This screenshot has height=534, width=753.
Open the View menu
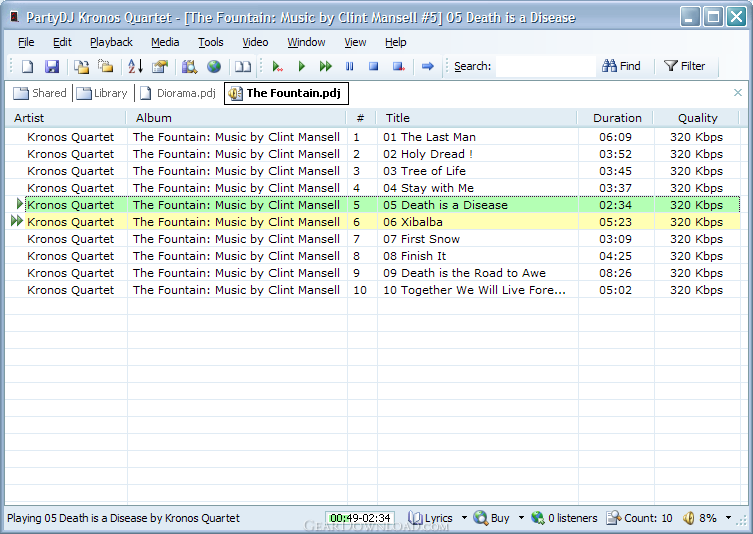coord(355,42)
